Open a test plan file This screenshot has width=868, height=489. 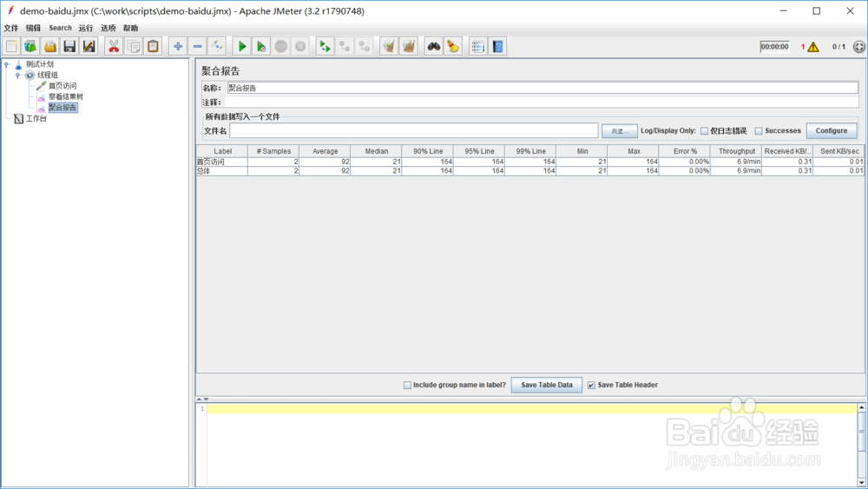[49, 47]
